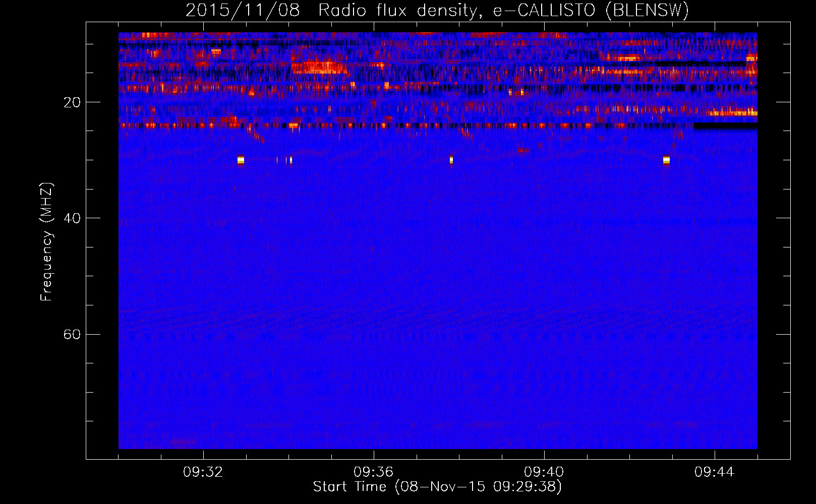The image size is (816, 504).
Task: Click the plot title '2015/11/08 Radio flux density, e-CALLISTO (BLENSW)'
Action: tap(437, 10)
